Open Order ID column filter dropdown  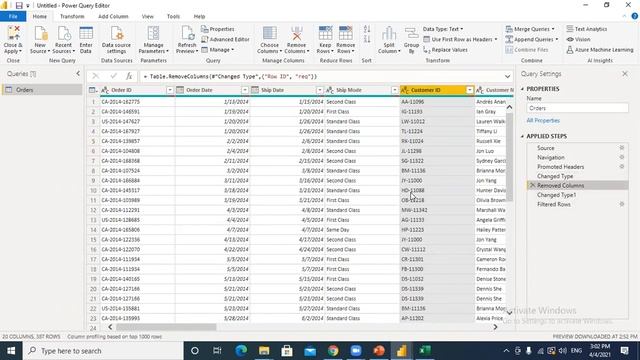[170, 90]
